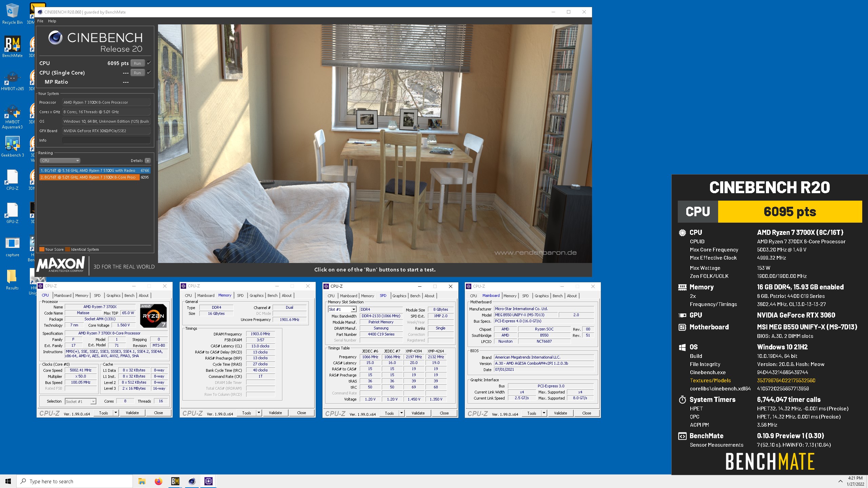The height and width of the screenshot is (488, 868).
Task: Click Motherboard icon in BenchMate panel
Action: [x=682, y=327]
